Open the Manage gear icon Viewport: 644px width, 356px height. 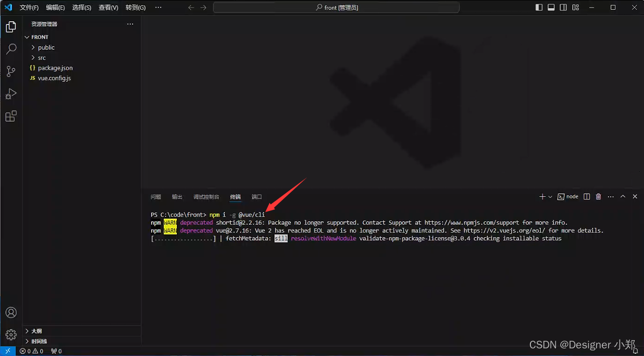coord(11,334)
